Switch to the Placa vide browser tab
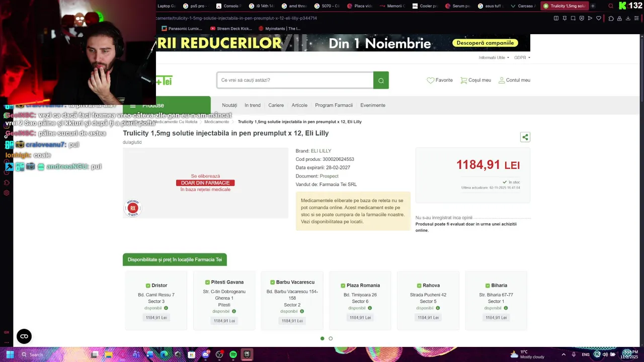The width and height of the screenshot is (644, 362). coord(359,6)
